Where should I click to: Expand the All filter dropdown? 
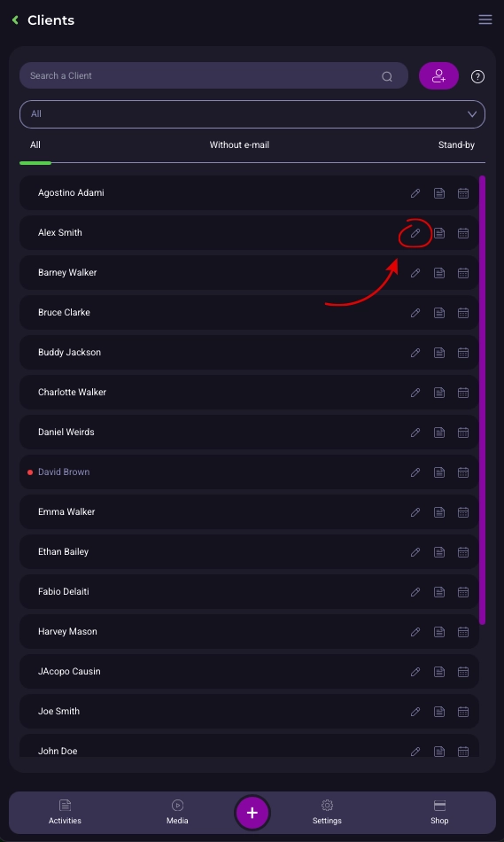(x=252, y=113)
